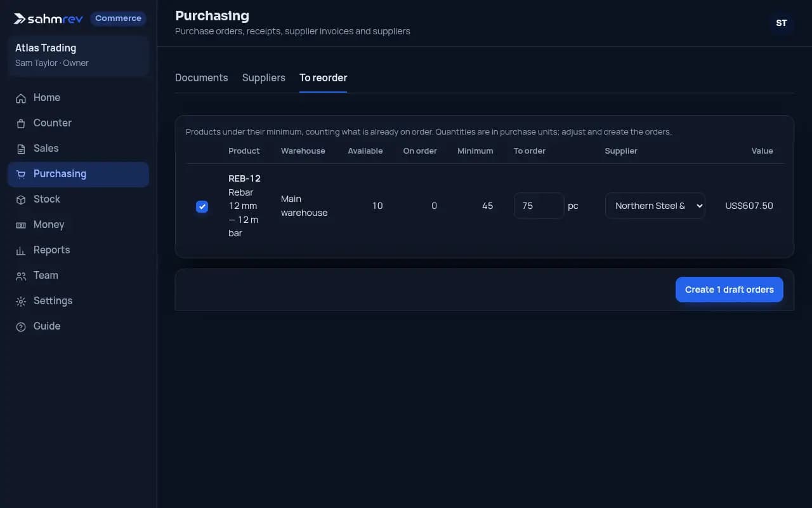Uncheck the REB-12 row checkbox
This screenshot has width=812, height=508.
click(x=202, y=206)
